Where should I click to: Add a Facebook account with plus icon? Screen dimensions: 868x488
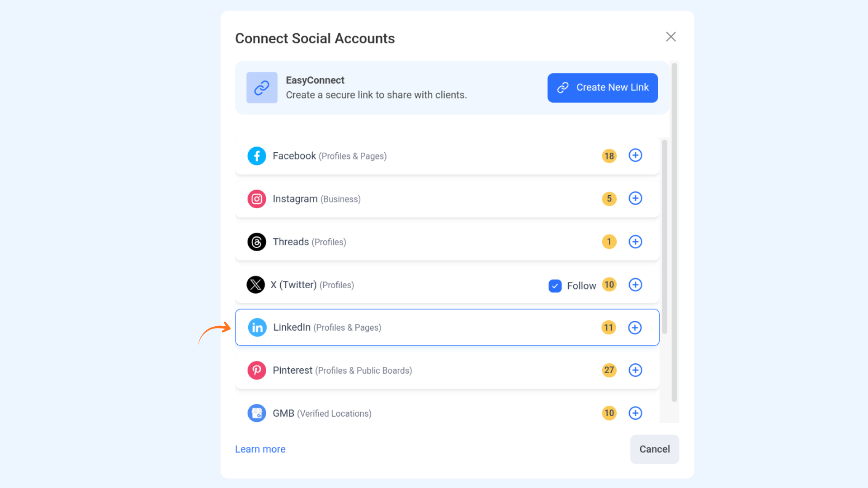pyautogui.click(x=635, y=155)
